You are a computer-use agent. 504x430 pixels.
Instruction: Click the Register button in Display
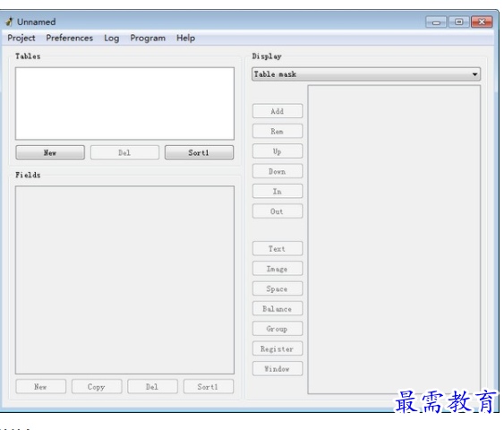(x=278, y=348)
